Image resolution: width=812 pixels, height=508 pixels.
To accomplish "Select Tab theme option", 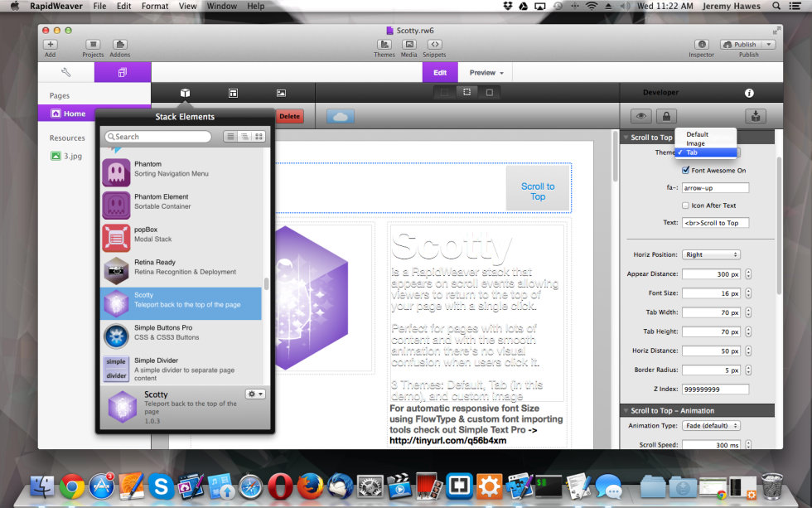I will (x=706, y=152).
